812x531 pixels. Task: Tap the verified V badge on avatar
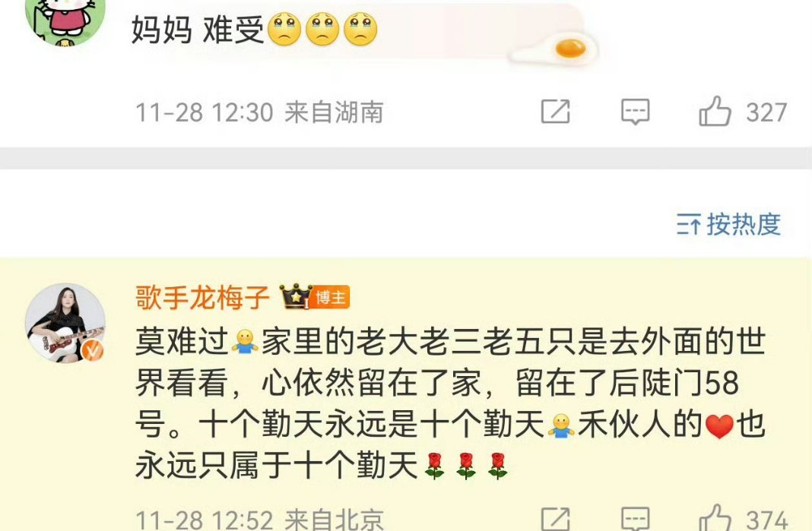coord(92,350)
